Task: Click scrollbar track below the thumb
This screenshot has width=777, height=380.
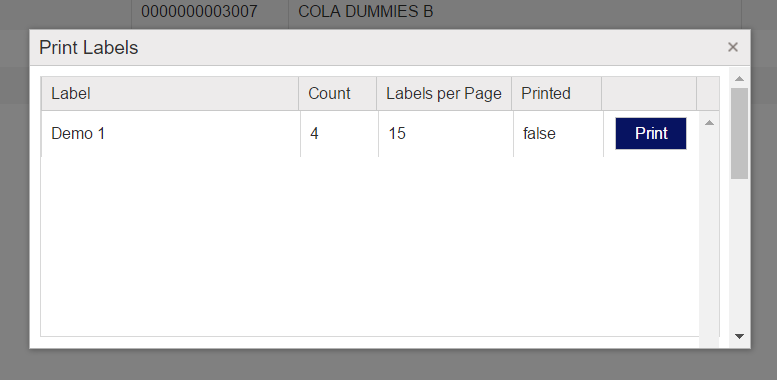Action: point(739,255)
